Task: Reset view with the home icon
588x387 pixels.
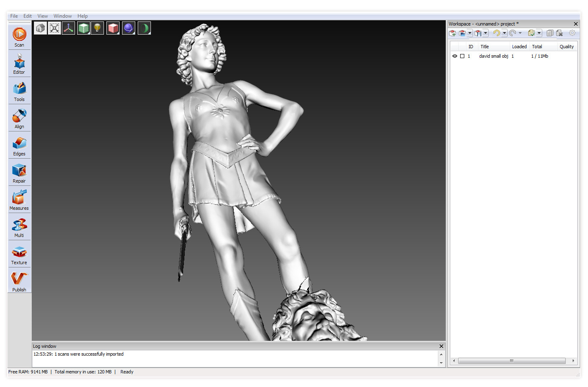Action: pyautogui.click(x=40, y=28)
